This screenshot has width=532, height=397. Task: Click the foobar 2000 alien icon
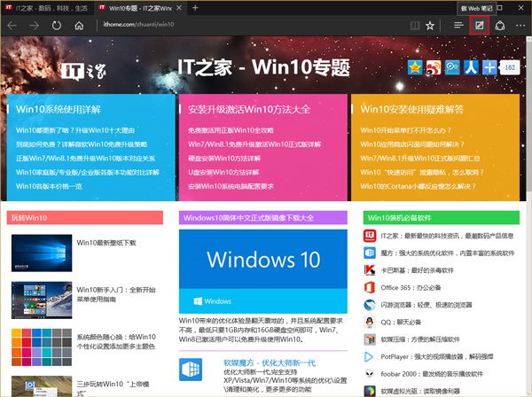pos(370,374)
